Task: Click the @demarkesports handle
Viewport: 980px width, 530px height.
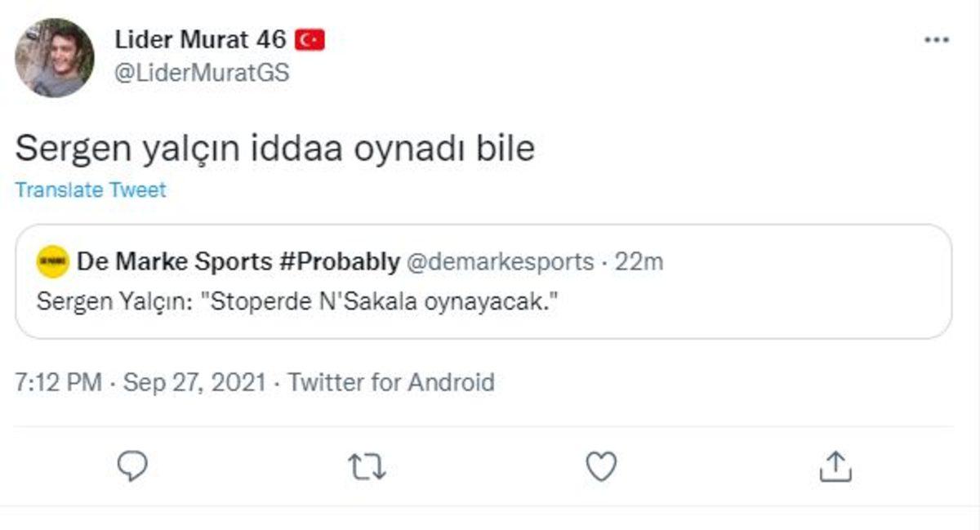Action: pyautogui.click(x=501, y=262)
